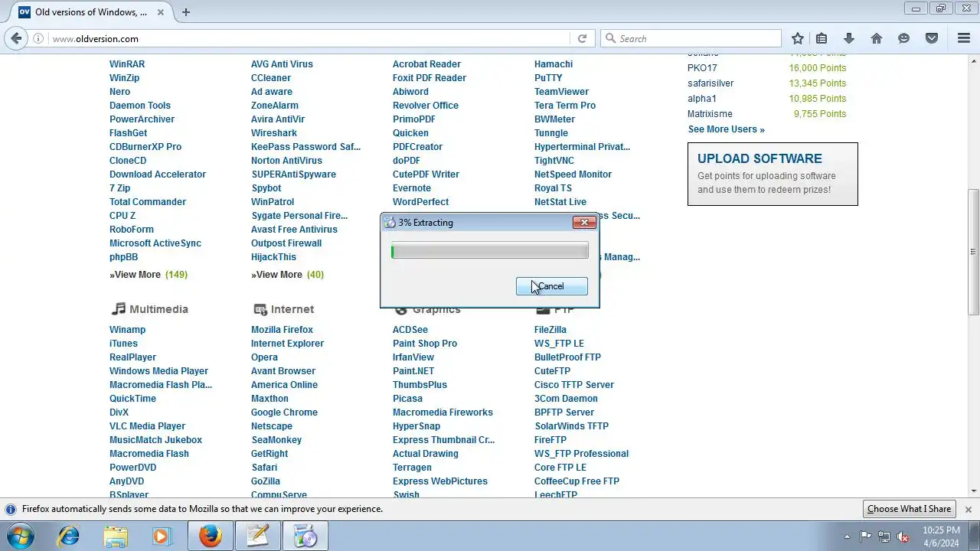This screenshot has height=551, width=980.
Task: Open a new tab with plus button
Action: (x=186, y=12)
